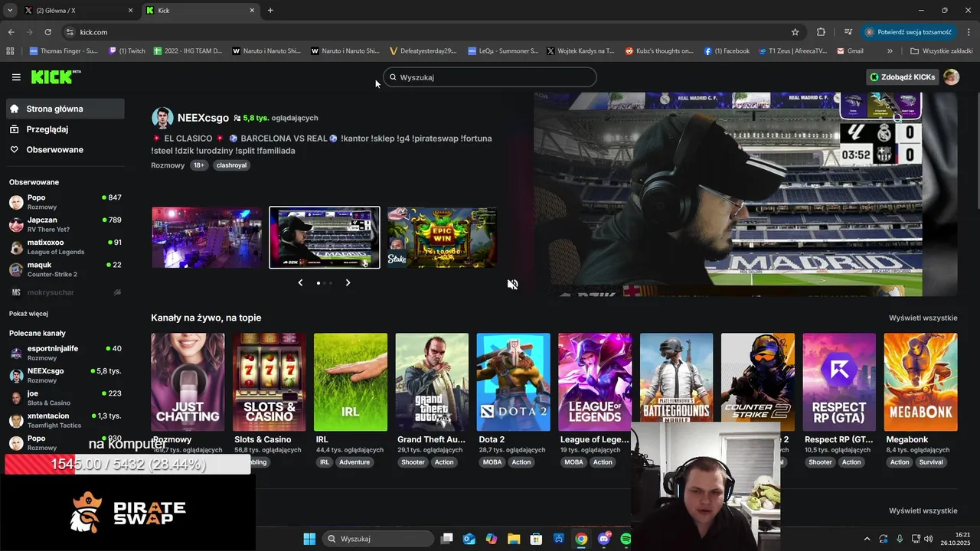This screenshot has width=980, height=551.
Task: Expand more bookmarks with double chevron
Action: point(890,51)
